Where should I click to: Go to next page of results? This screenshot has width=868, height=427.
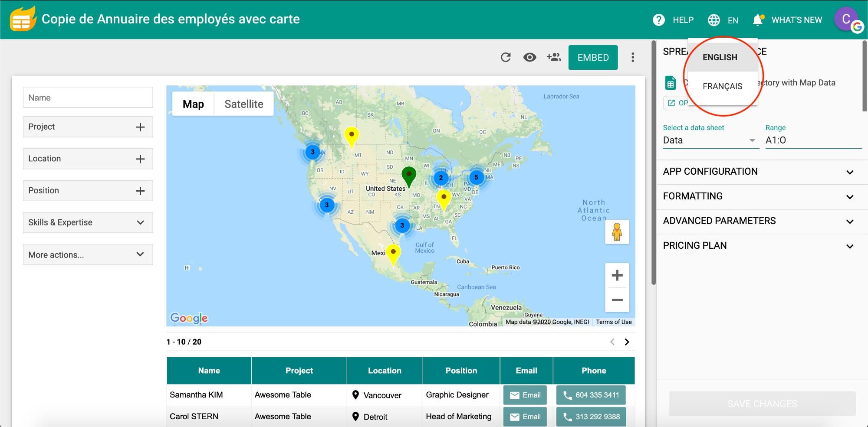(627, 342)
